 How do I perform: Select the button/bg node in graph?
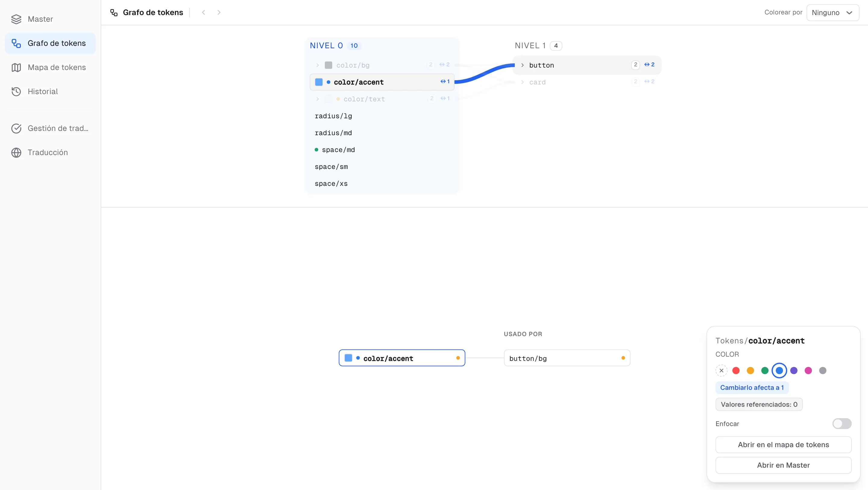click(567, 358)
